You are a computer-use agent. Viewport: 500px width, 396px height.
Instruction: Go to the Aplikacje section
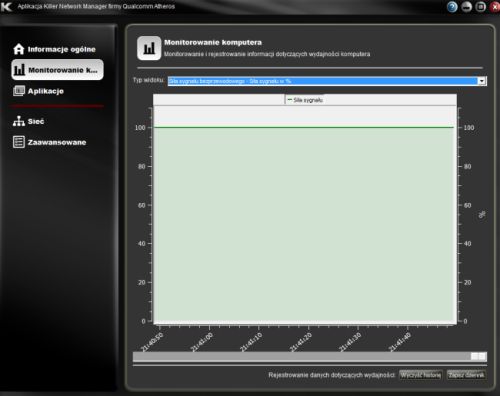[38, 91]
